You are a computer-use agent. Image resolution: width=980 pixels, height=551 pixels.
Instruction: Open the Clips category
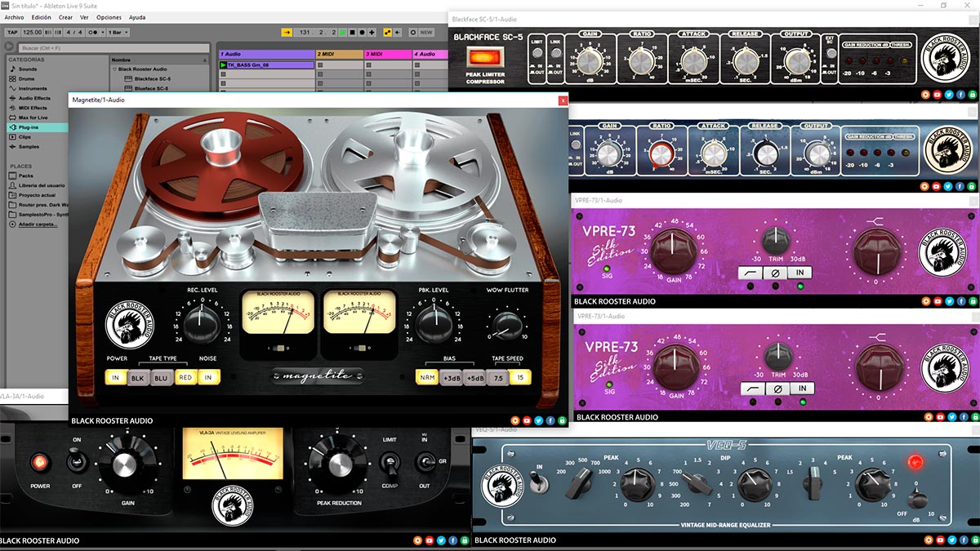(24, 137)
